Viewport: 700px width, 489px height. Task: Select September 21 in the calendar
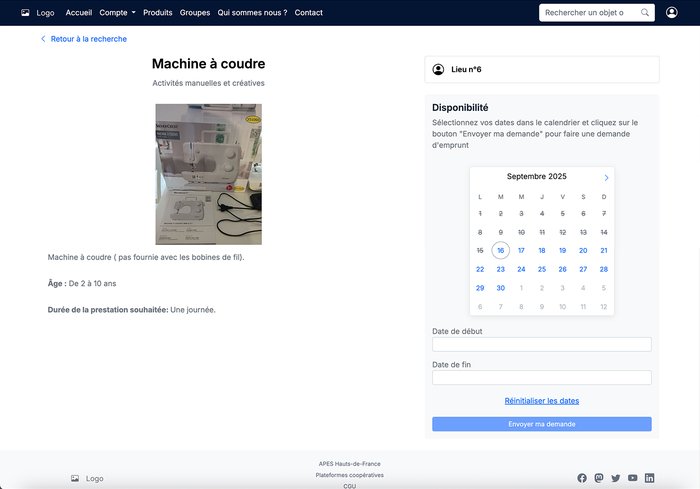pyautogui.click(x=604, y=251)
